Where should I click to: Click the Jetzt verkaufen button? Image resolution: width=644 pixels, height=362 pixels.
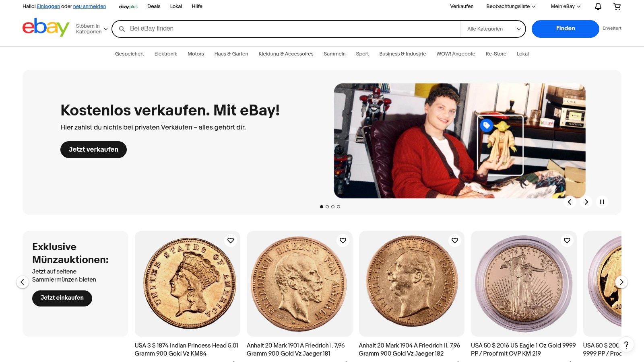click(93, 150)
